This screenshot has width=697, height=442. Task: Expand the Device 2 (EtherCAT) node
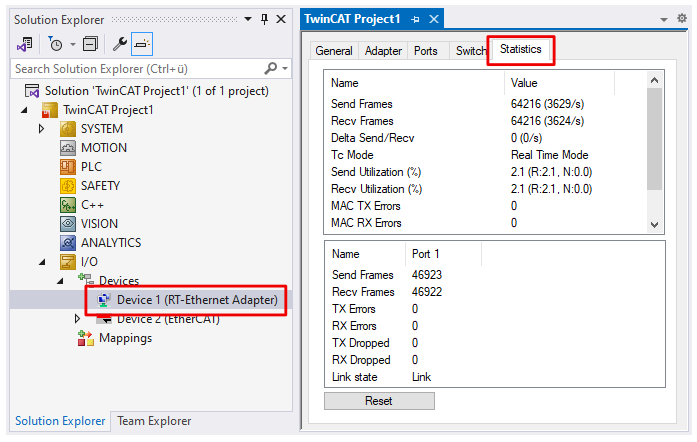click(x=77, y=319)
